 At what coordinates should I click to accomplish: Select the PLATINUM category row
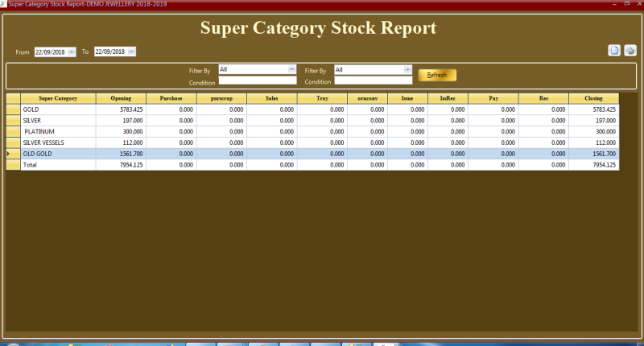click(x=58, y=131)
